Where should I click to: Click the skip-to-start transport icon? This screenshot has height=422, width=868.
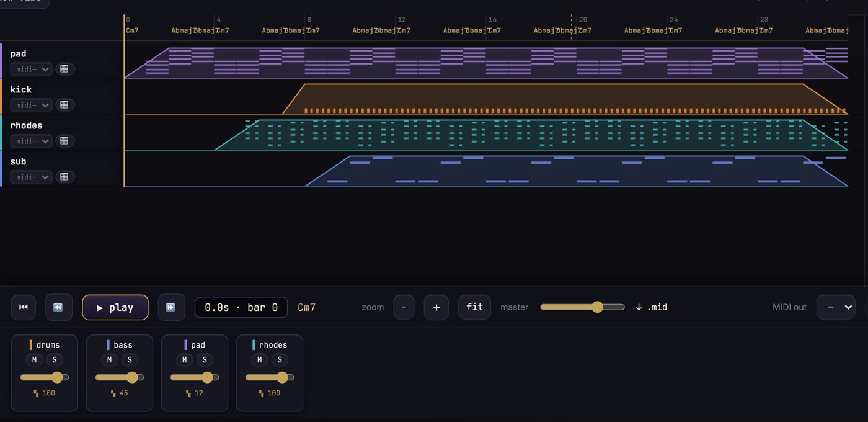pos(24,307)
